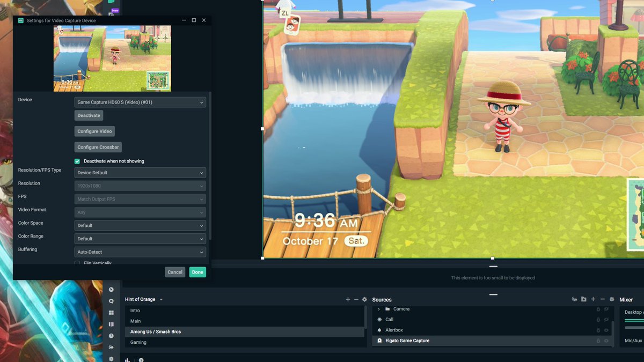This screenshot has height=362, width=644.
Task: Lock the Camera folder source
Action: pyautogui.click(x=598, y=309)
